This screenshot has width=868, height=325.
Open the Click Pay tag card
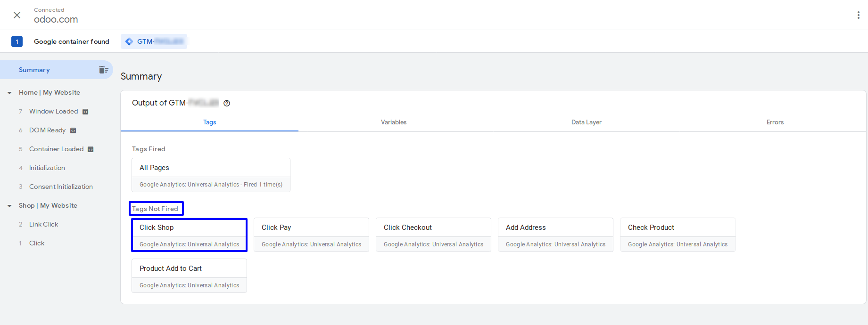pos(311,235)
